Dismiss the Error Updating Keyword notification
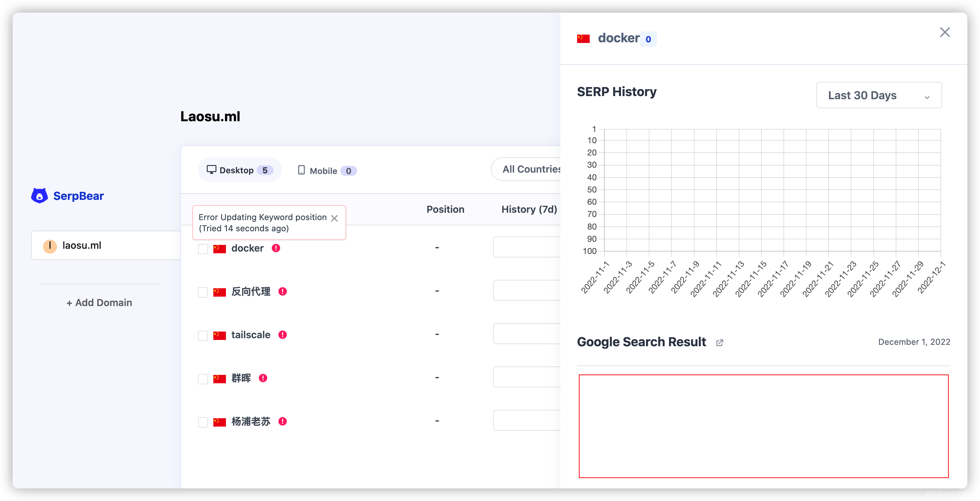The image size is (980, 501). pyautogui.click(x=334, y=219)
